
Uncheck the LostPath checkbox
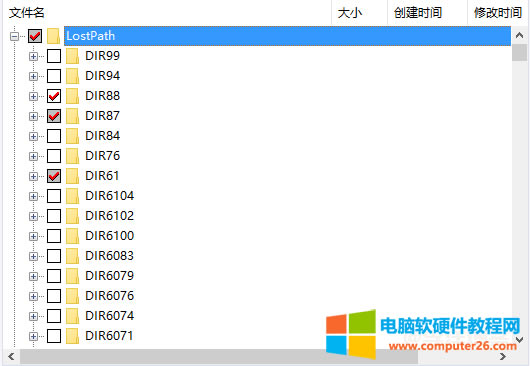coord(35,36)
